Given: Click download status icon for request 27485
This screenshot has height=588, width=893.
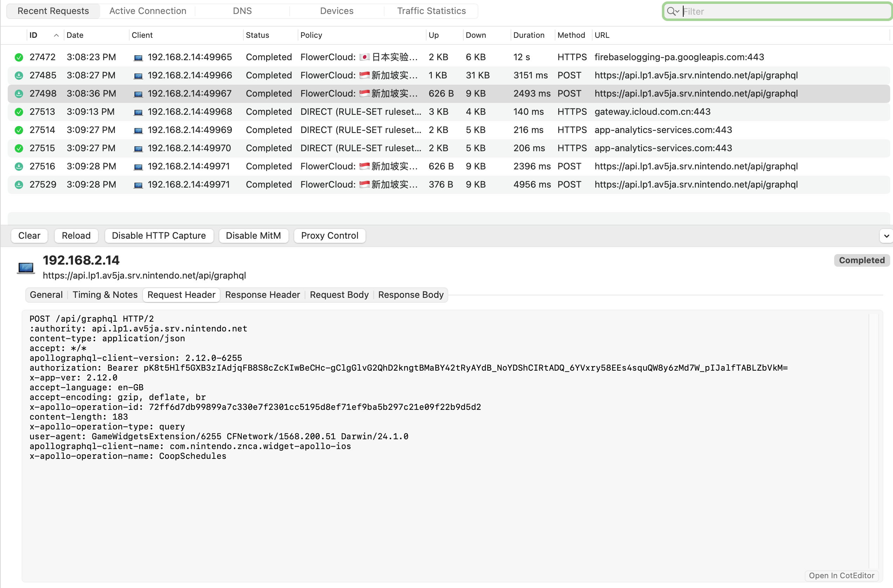Looking at the screenshot, I should [19, 75].
